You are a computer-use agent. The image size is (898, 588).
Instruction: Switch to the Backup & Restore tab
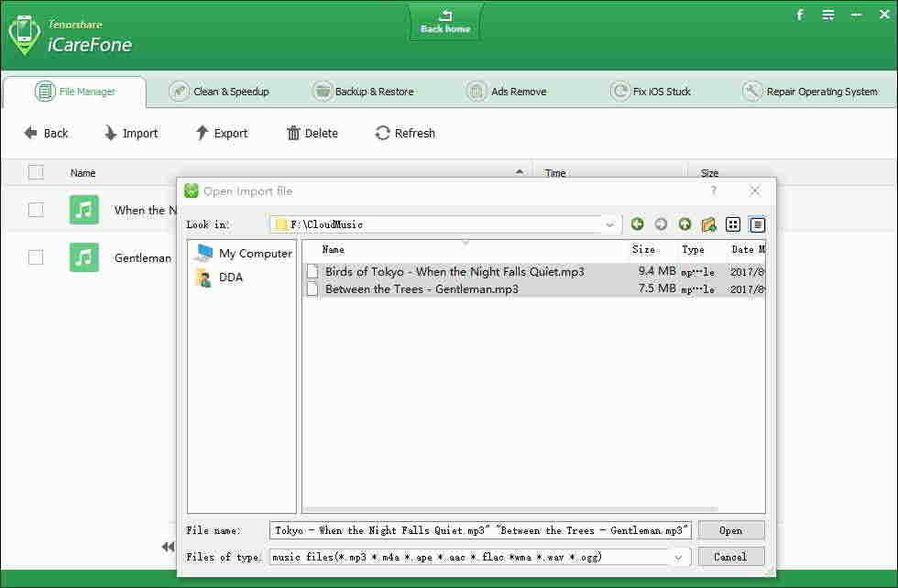pos(364,92)
